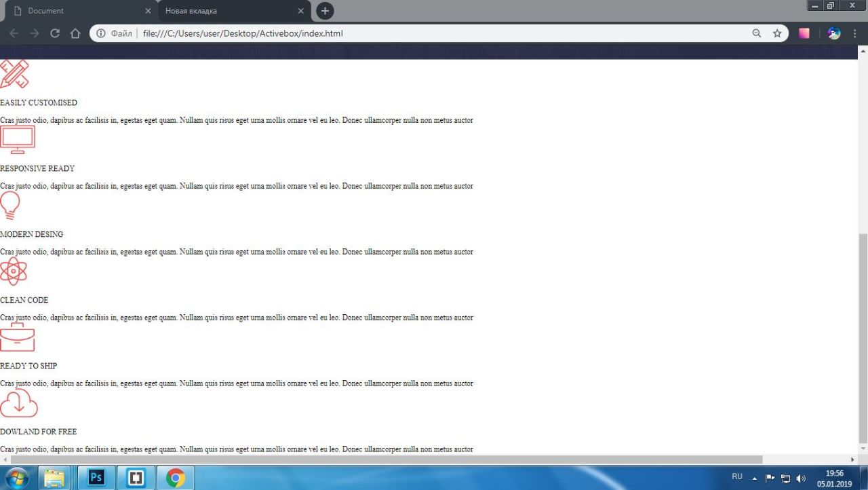The width and height of the screenshot is (868, 490).
Task: Open the Windows Start menu
Action: 16,478
